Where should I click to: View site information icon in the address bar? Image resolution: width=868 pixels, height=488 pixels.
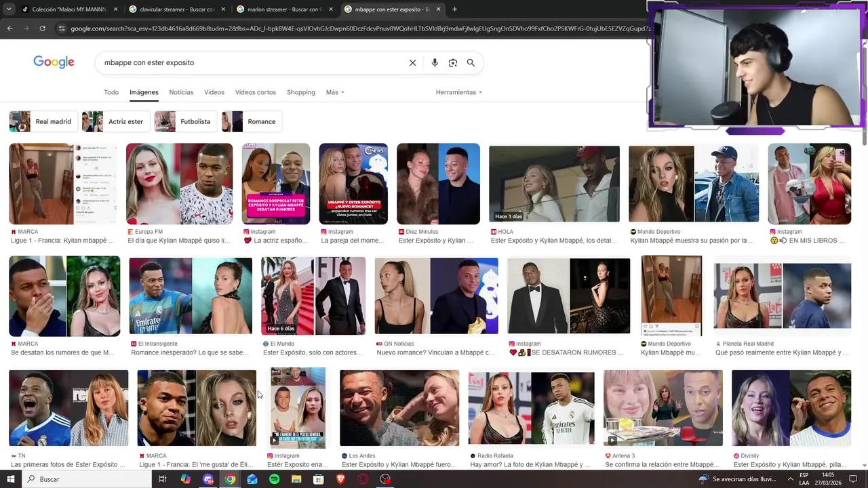(62, 28)
